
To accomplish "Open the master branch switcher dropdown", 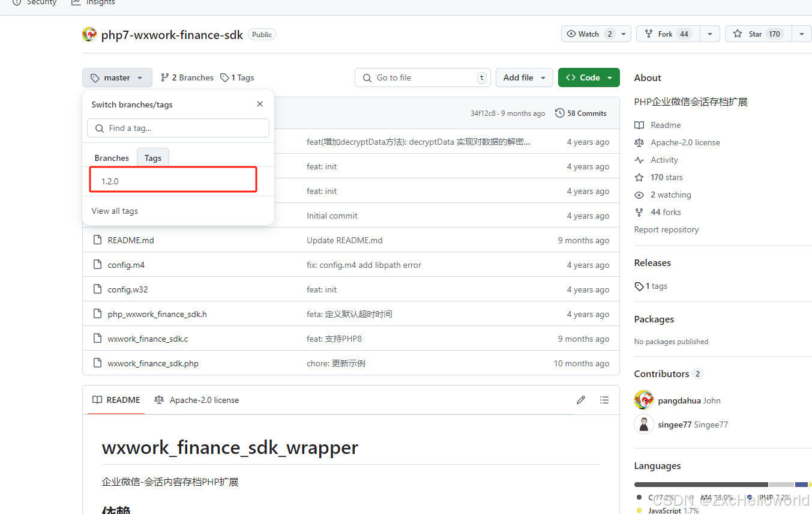I will tap(117, 77).
